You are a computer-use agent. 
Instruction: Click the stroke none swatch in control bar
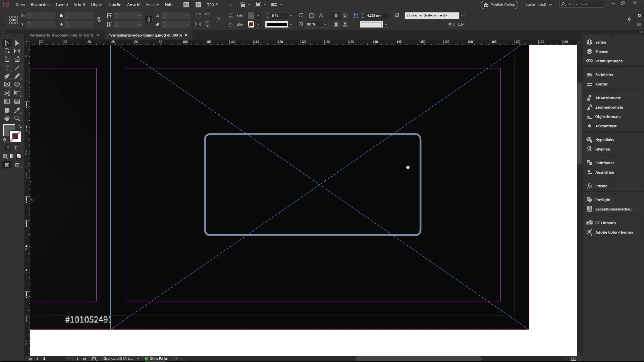coord(251,24)
